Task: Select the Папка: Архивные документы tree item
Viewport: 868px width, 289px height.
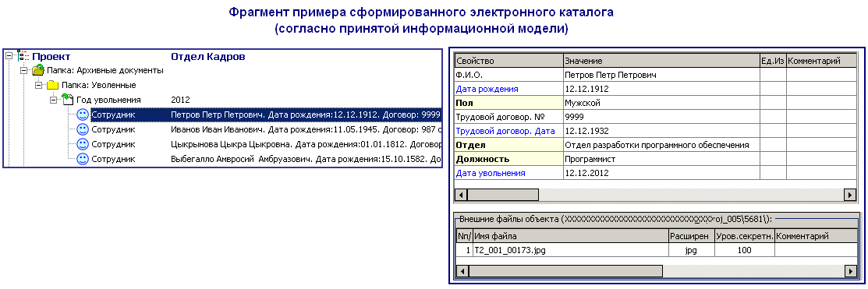Action: click(105, 71)
